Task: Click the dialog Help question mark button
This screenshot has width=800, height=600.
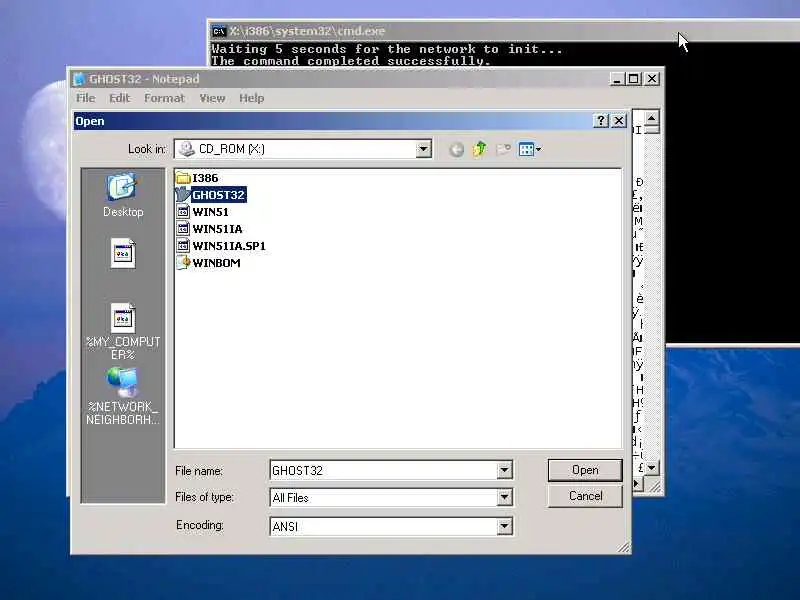Action: (601, 121)
